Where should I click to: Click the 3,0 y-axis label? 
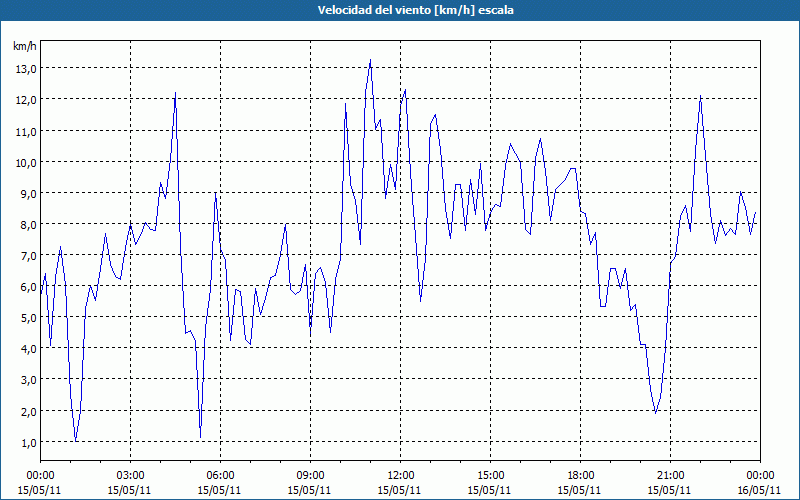29,380
